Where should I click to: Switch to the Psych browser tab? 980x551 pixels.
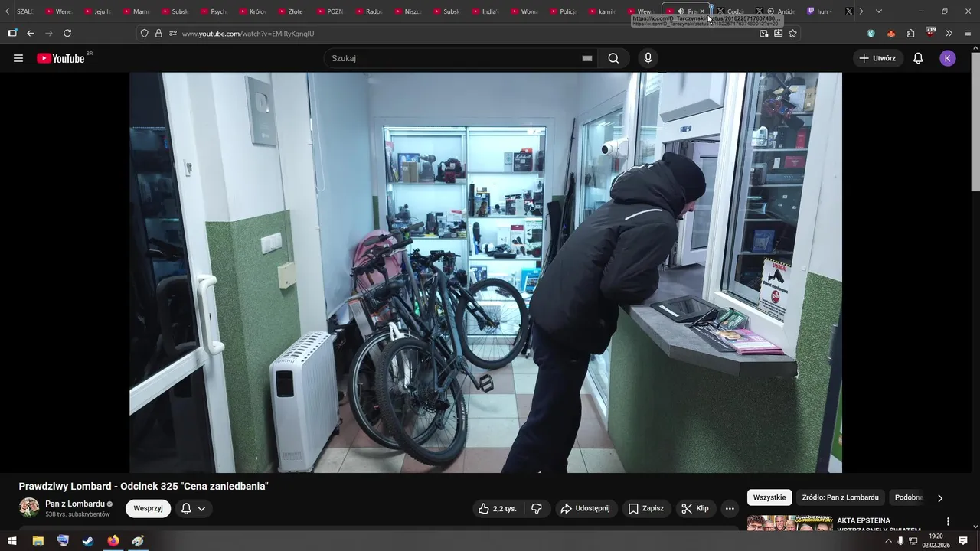tap(213, 11)
